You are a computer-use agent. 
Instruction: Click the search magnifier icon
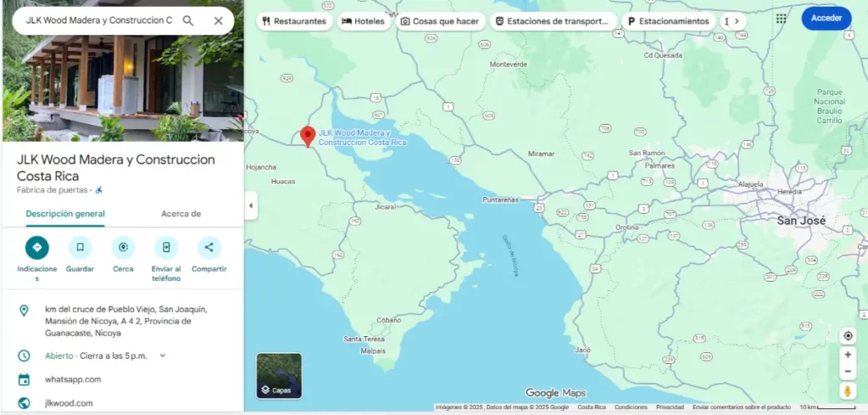click(188, 20)
